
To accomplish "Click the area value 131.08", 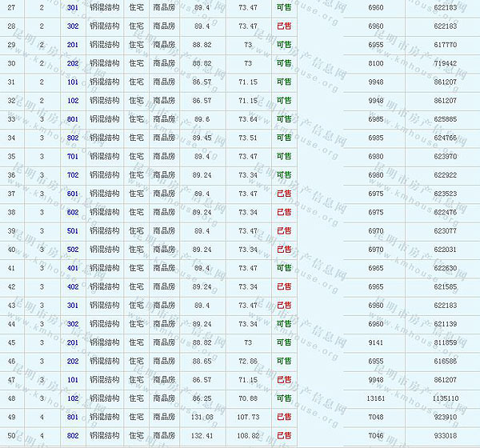I will [x=202, y=416].
